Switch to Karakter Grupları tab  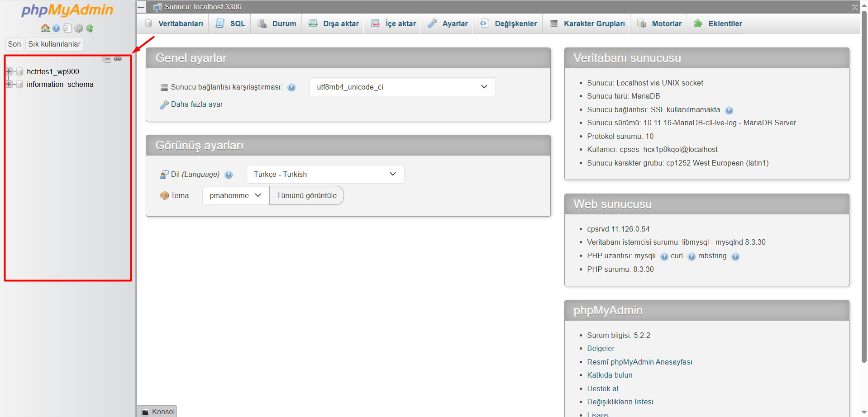tap(587, 24)
